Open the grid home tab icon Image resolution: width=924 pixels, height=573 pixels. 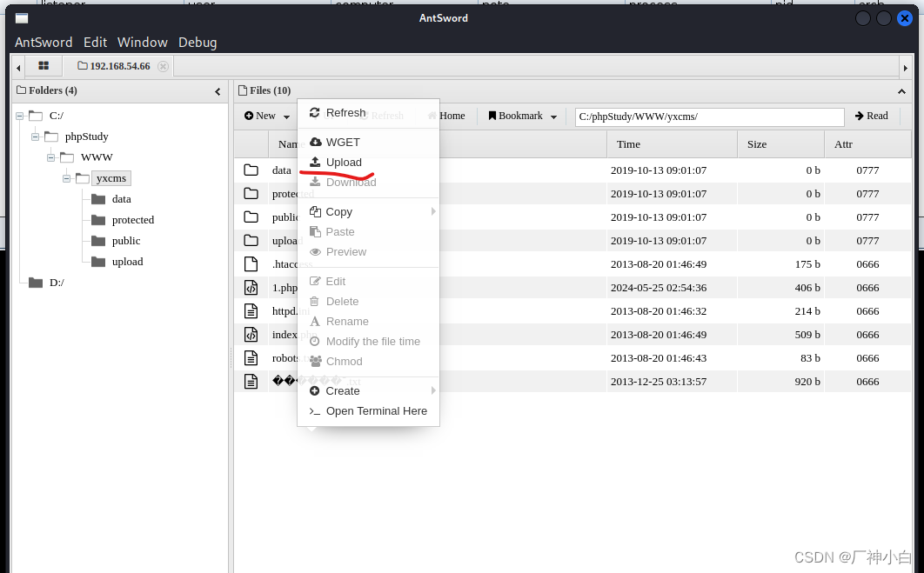[44, 65]
